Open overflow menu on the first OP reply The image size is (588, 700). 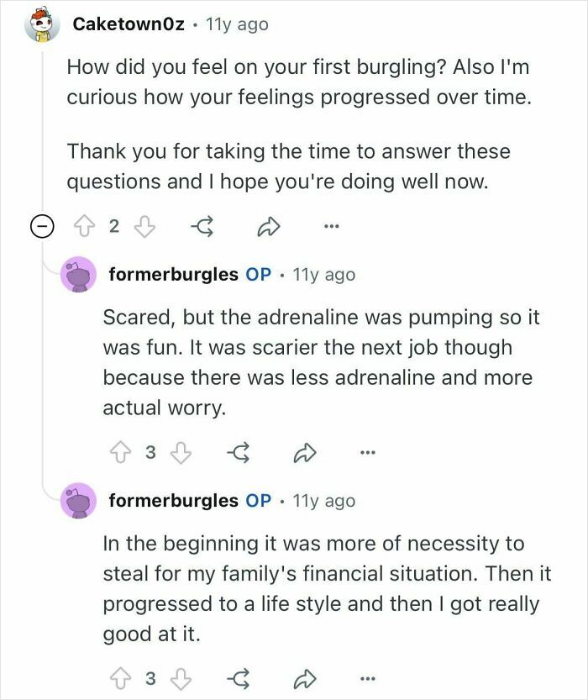click(x=369, y=452)
